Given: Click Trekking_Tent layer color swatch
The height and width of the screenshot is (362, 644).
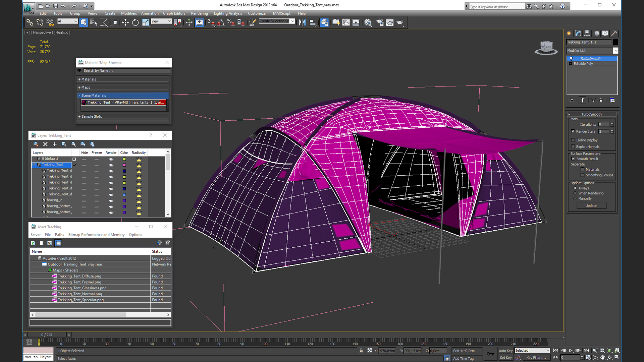Looking at the screenshot, I should coord(124,165).
